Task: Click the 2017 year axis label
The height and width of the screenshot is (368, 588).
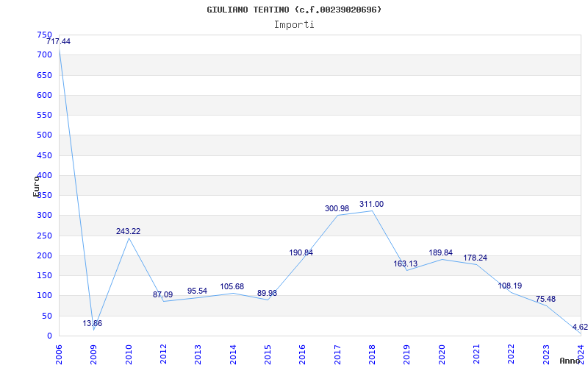Action: click(337, 354)
